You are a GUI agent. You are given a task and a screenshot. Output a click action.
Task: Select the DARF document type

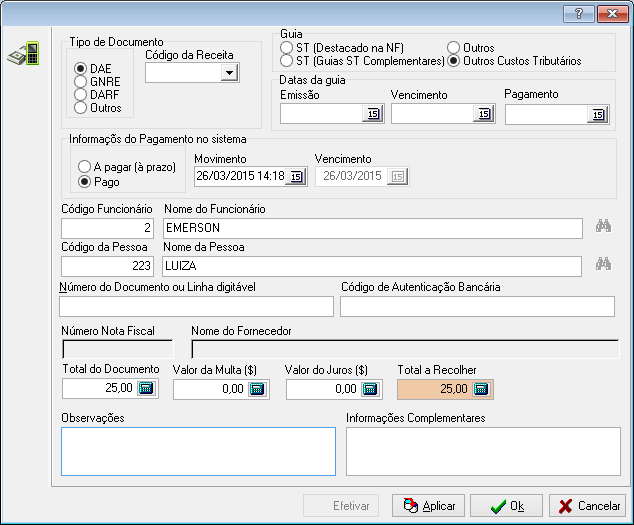point(81,94)
